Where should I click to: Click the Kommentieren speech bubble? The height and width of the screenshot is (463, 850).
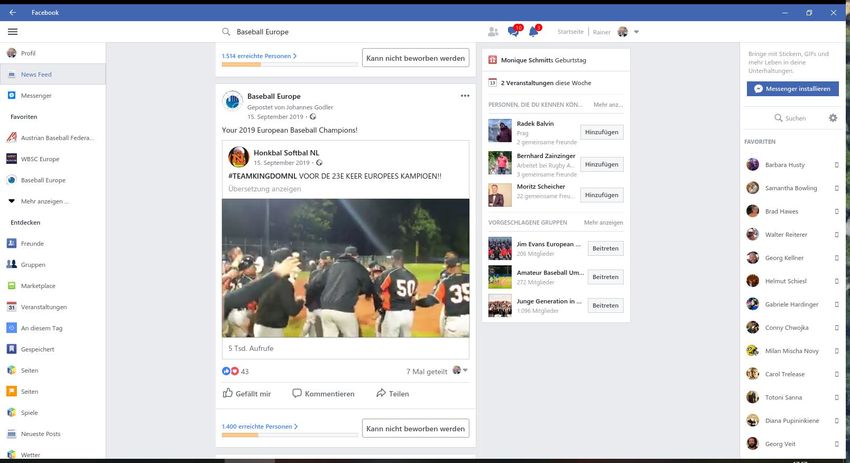pyautogui.click(x=323, y=394)
